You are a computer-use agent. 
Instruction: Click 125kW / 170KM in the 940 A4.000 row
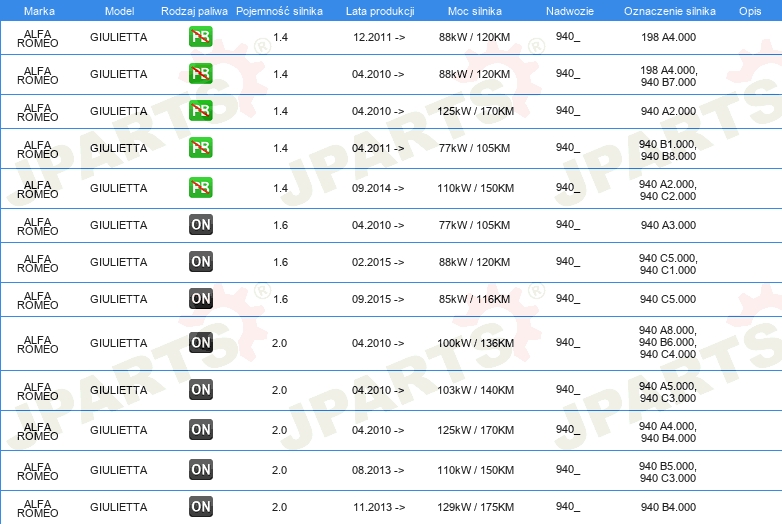point(475,430)
